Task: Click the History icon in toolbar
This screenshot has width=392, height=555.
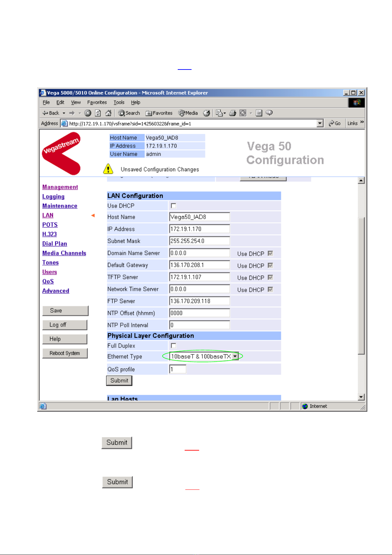Action: (206, 113)
